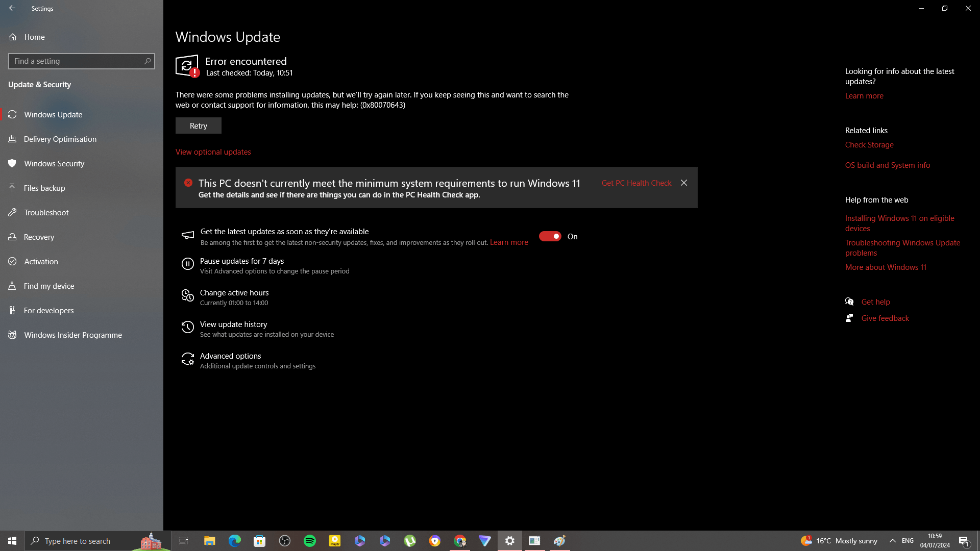The width and height of the screenshot is (980, 551).
Task: Turn off get latest updates toggle
Action: (550, 236)
